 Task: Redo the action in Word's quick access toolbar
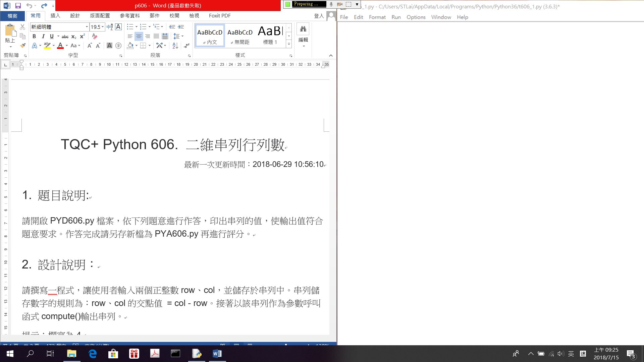coord(44,6)
